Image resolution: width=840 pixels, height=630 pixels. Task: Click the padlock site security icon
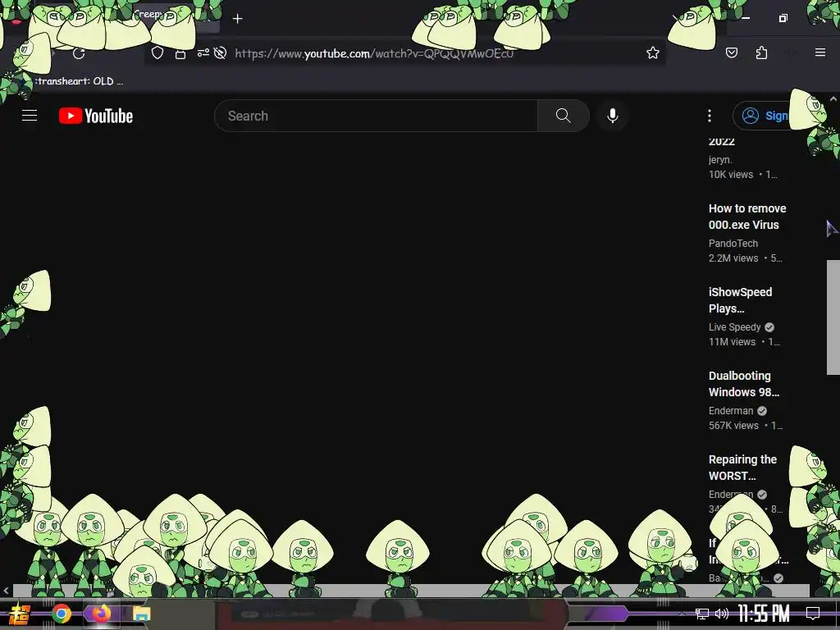180,53
